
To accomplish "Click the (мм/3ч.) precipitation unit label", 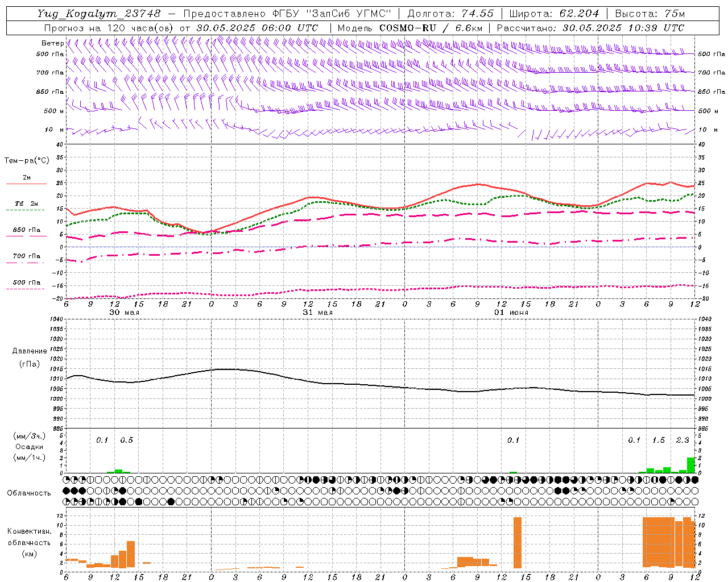I will [x=30, y=436].
